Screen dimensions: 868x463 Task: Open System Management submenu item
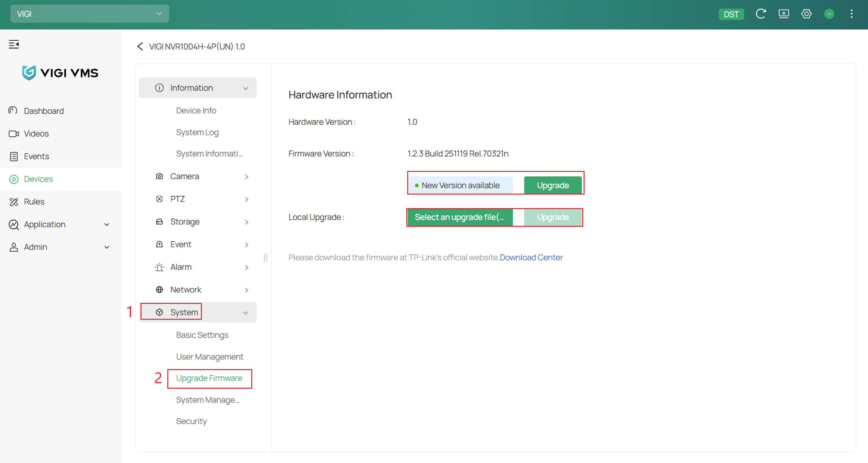(x=208, y=400)
